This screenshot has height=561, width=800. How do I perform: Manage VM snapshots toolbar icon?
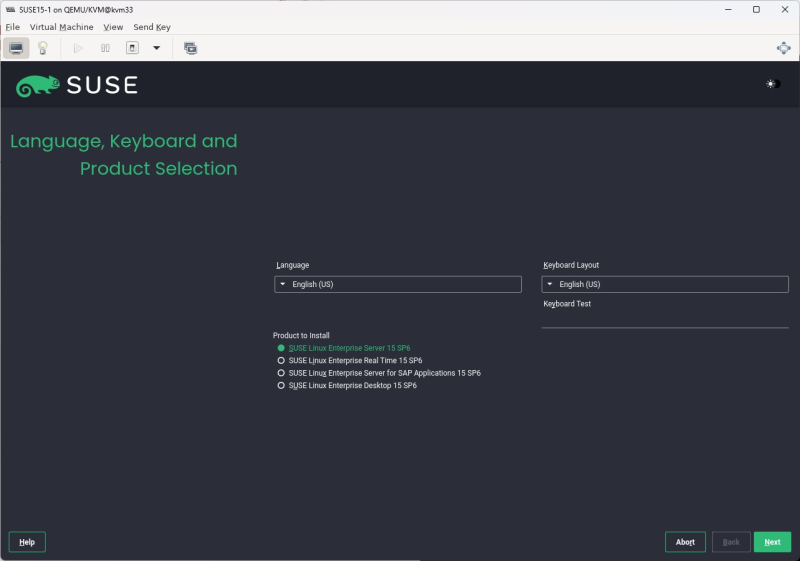pos(190,48)
